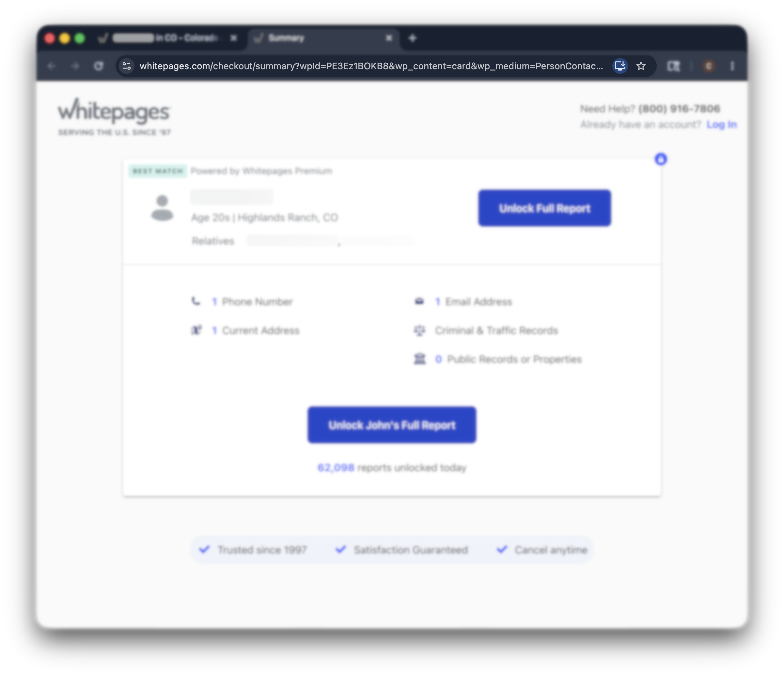Screen dimensions: 784x676
Task: Click the person avatar silhouette icon
Action: [x=162, y=208]
